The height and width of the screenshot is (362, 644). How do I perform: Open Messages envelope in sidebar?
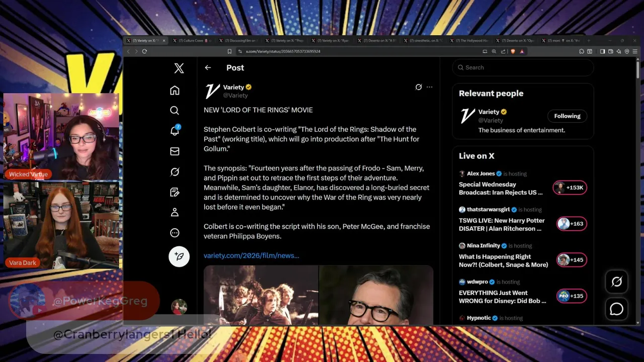[175, 151]
